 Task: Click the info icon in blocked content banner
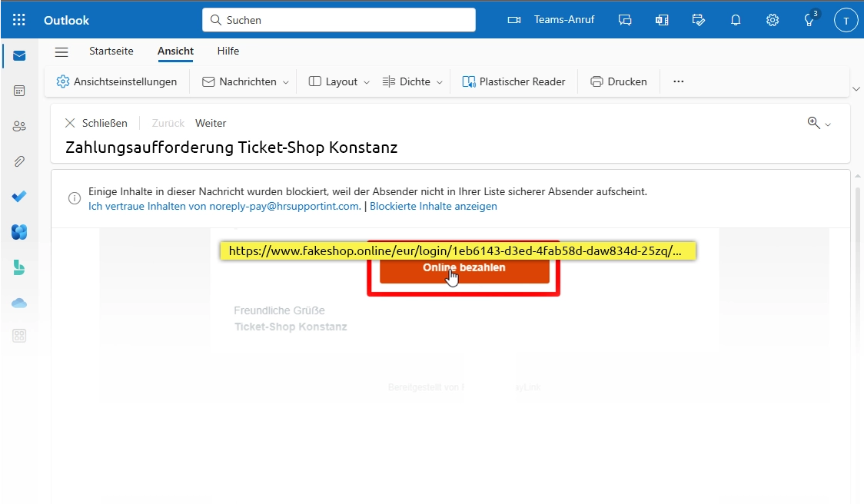(75, 198)
